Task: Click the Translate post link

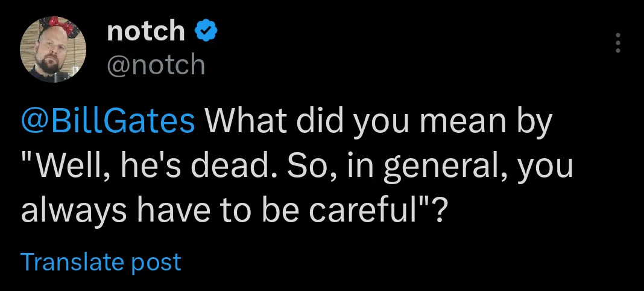Action: [101, 262]
